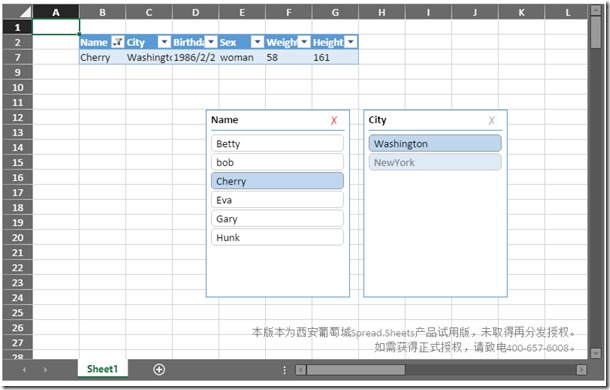Select Betty in the Name slicer
Screen dimensions: 610x390
click(x=277, y=143)
